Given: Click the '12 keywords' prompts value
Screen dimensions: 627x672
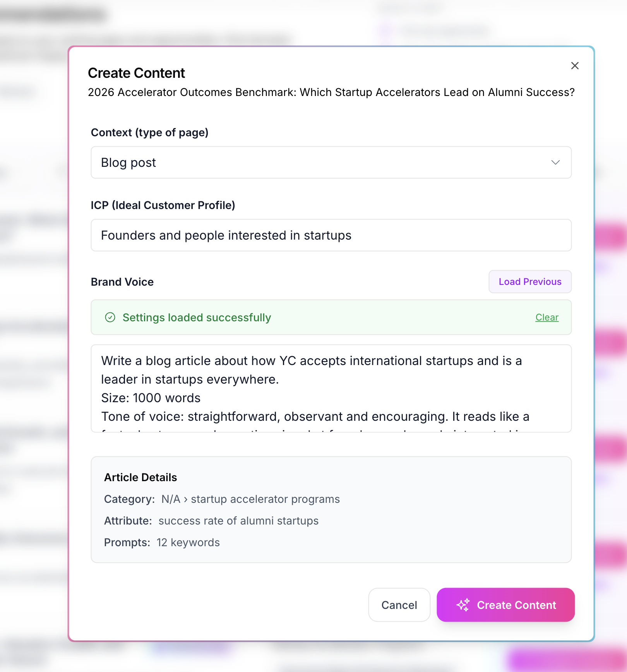Looking at the screenshot, I should click(x=188, y=542).
